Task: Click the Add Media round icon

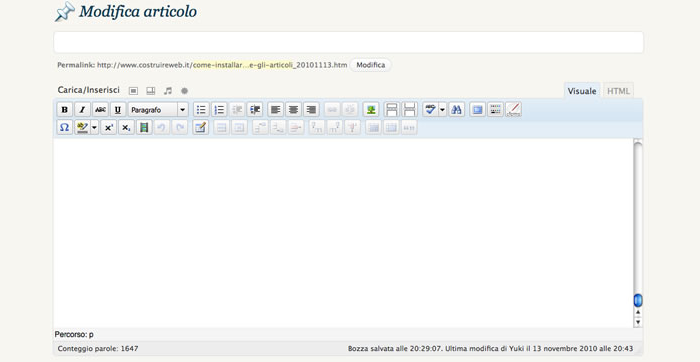Action: coord(184,91)
